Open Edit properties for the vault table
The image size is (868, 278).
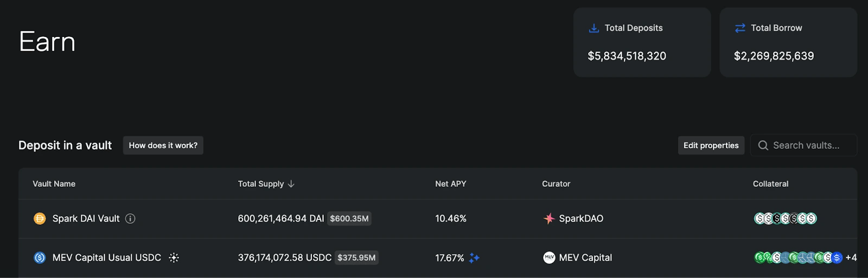coord(711,146)
